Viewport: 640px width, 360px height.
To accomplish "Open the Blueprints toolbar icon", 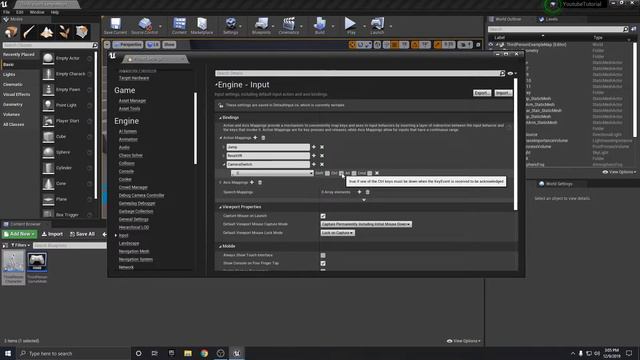I will [x=261, y=26].
